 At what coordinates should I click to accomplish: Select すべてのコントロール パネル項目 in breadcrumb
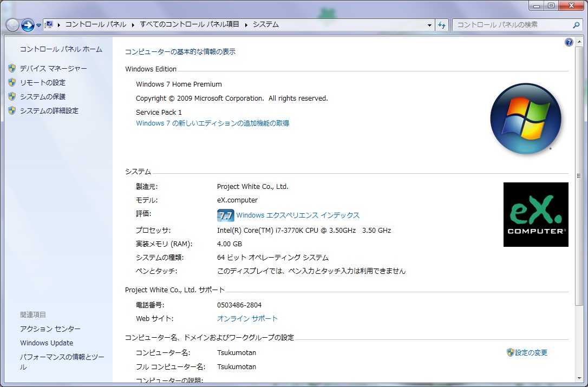pos(190,24)
